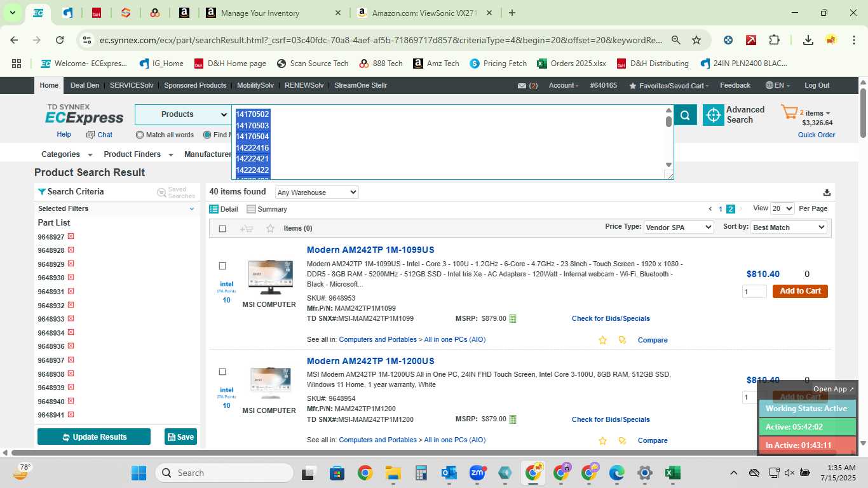Click favorite star for Modern AM242TP 1M-1099US

(602, 340)
